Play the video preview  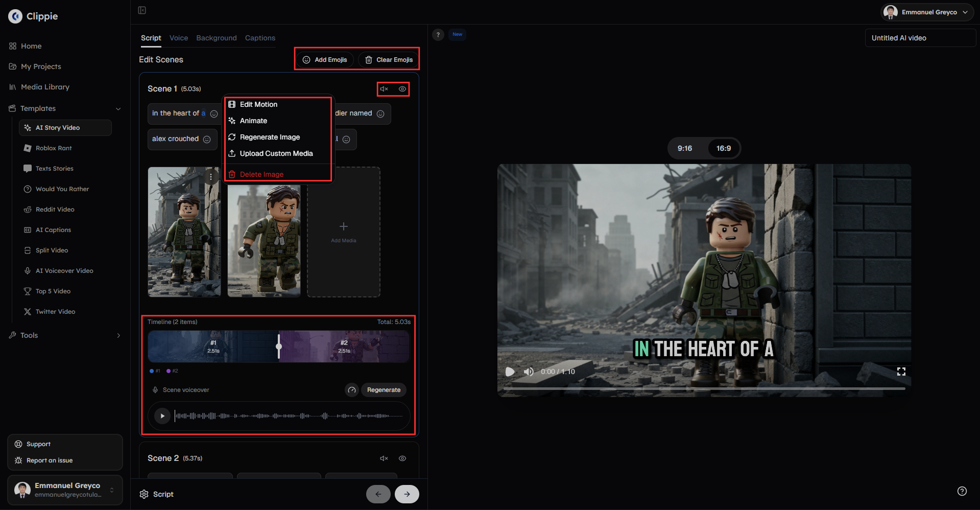coord(510,372)
